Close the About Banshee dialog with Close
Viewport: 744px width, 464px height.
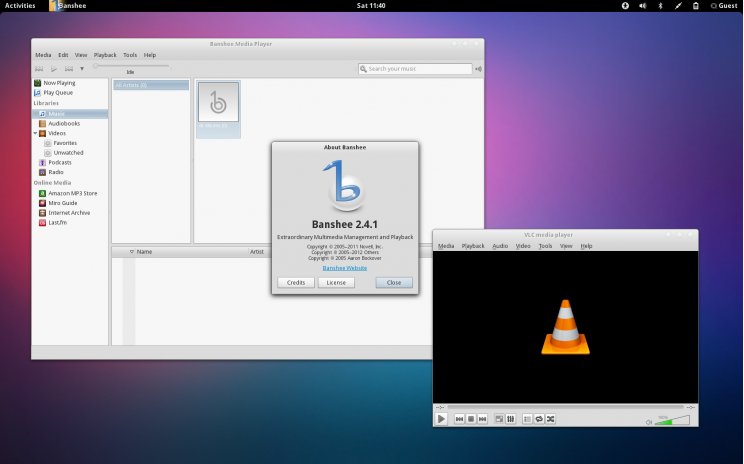(394, 282)
